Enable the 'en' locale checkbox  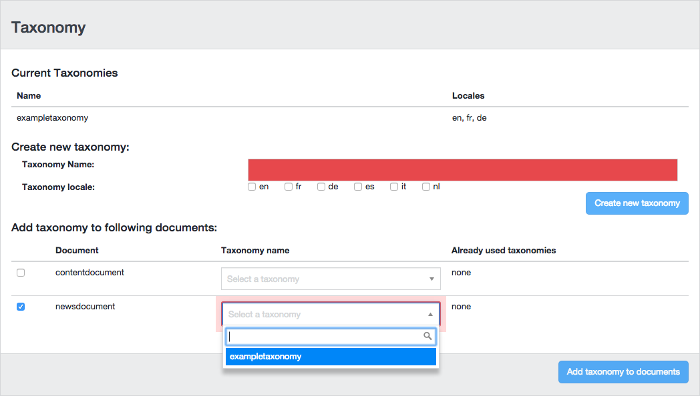click(252, 187)
